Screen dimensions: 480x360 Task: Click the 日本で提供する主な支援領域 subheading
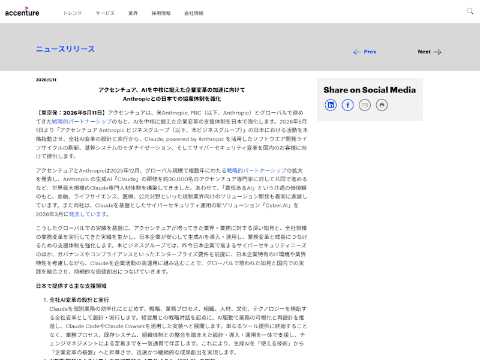(71, 286)
